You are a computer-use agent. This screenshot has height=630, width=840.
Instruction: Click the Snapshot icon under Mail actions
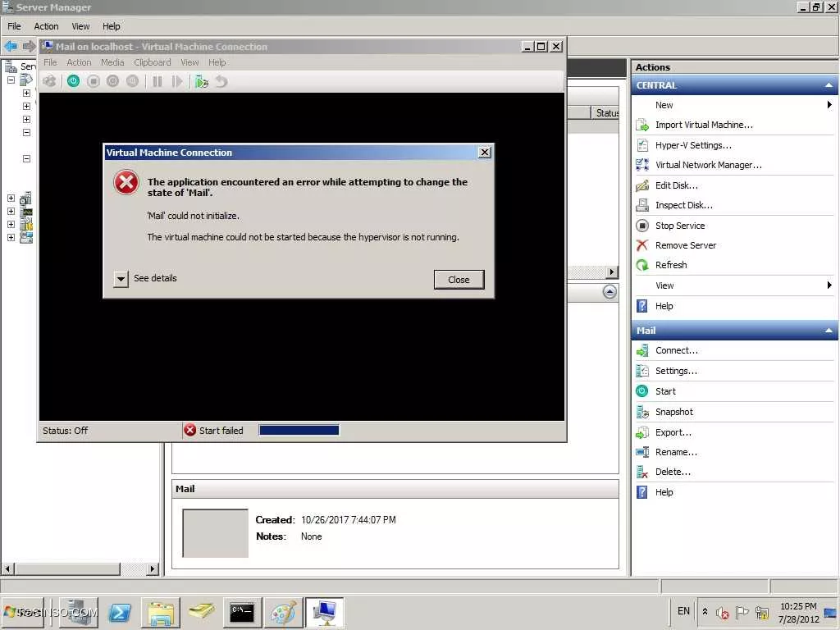click(642, 412)
